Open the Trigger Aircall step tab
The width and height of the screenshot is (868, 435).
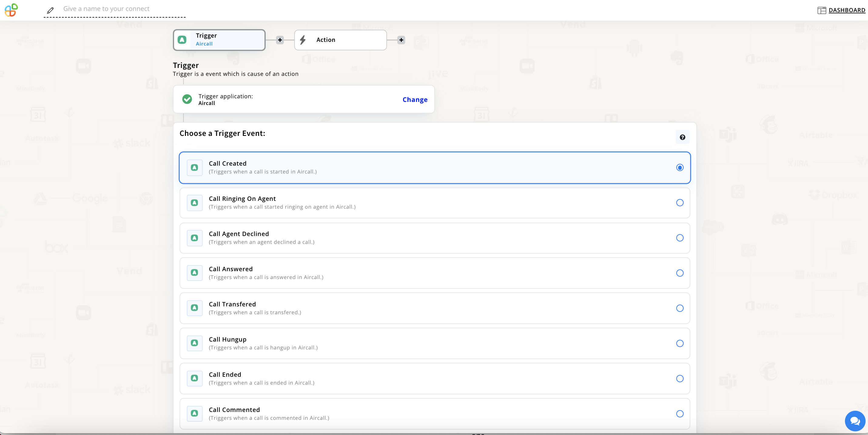tap(219, 40)
